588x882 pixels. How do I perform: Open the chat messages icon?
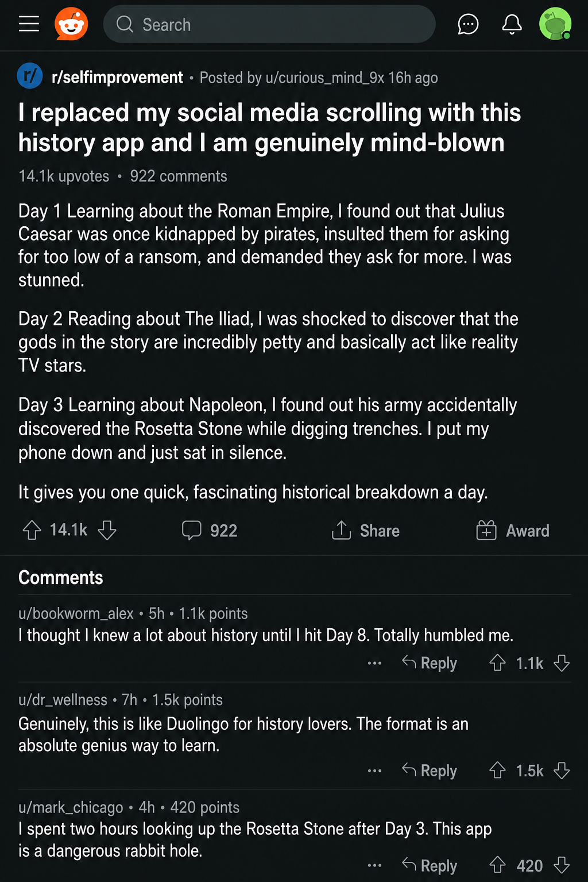tap(468, 24)
